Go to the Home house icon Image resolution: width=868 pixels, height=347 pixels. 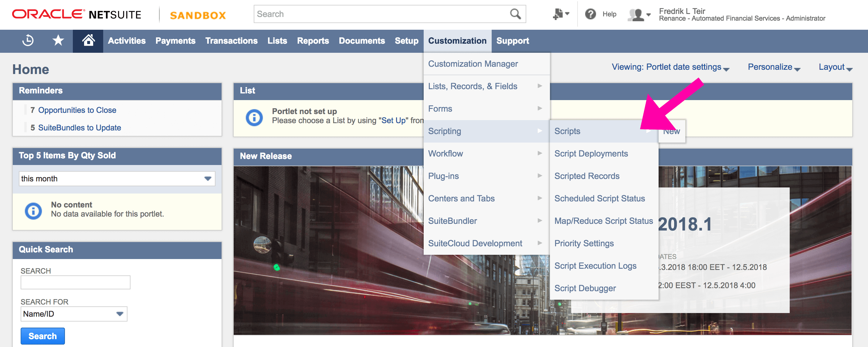(88, 41)
